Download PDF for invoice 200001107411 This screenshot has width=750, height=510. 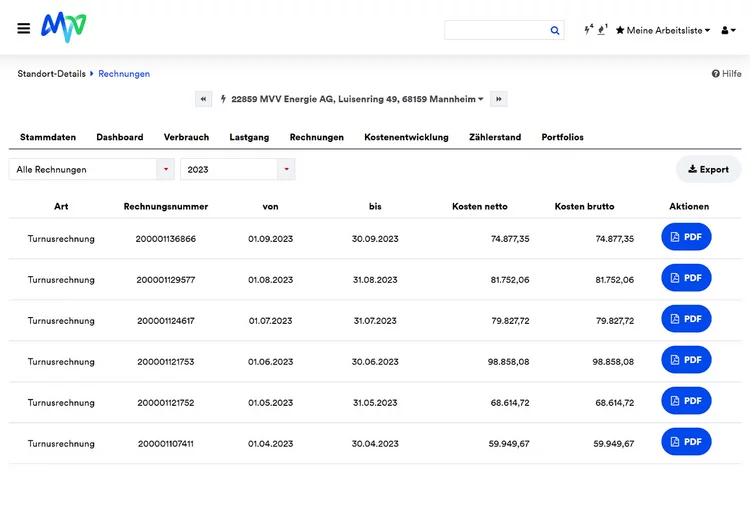(686, 442)
